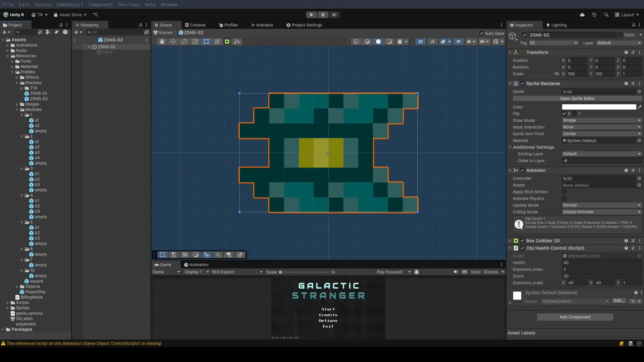Expand the Box Collider 2D component

(510, 241)
